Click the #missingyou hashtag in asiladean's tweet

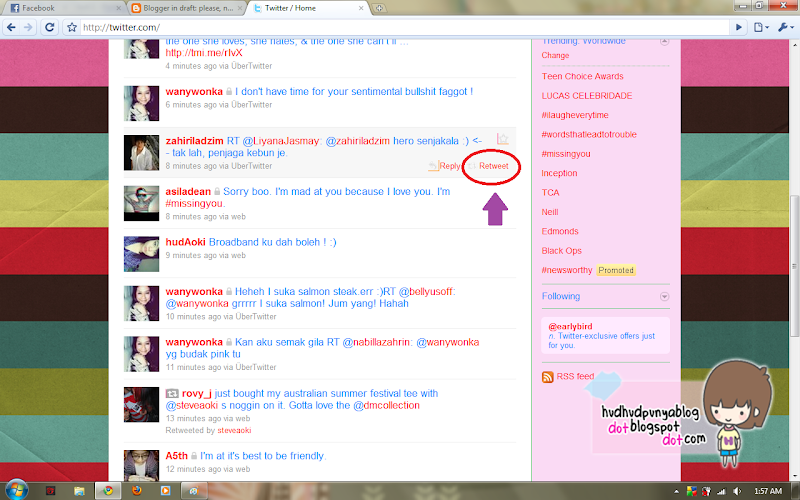pyautogui.click(x=194, y=204)
